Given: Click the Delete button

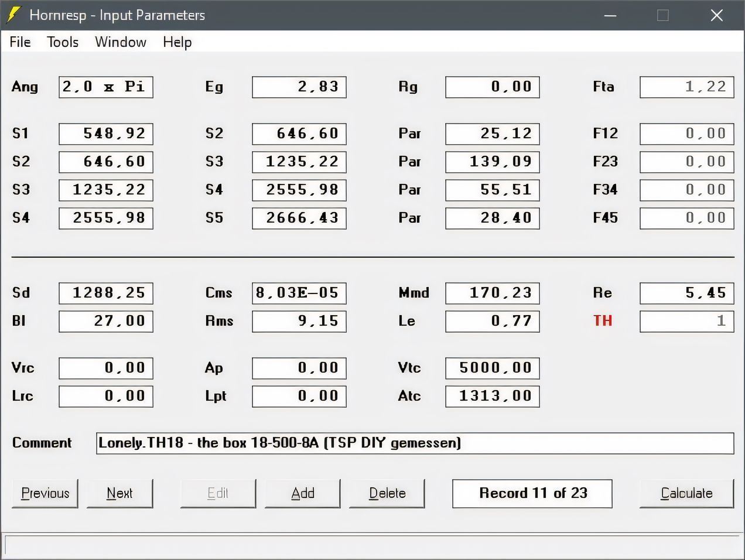Looking at the screenshot, I should [x=387, y=493].
